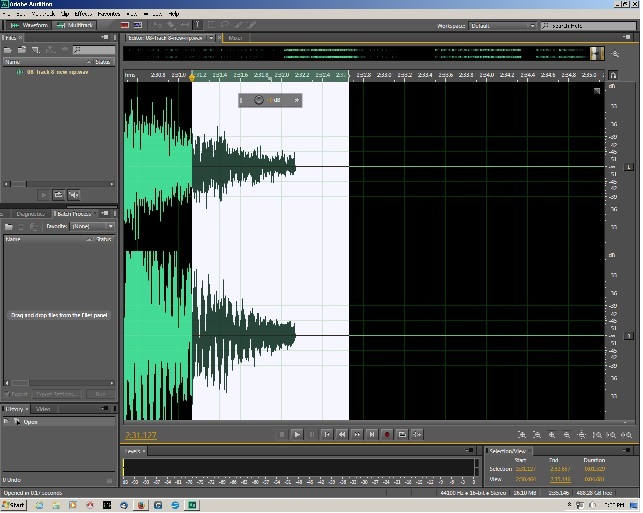Select the track file in Files panel
The image size is (643, 513).
[x=56, y=72]
